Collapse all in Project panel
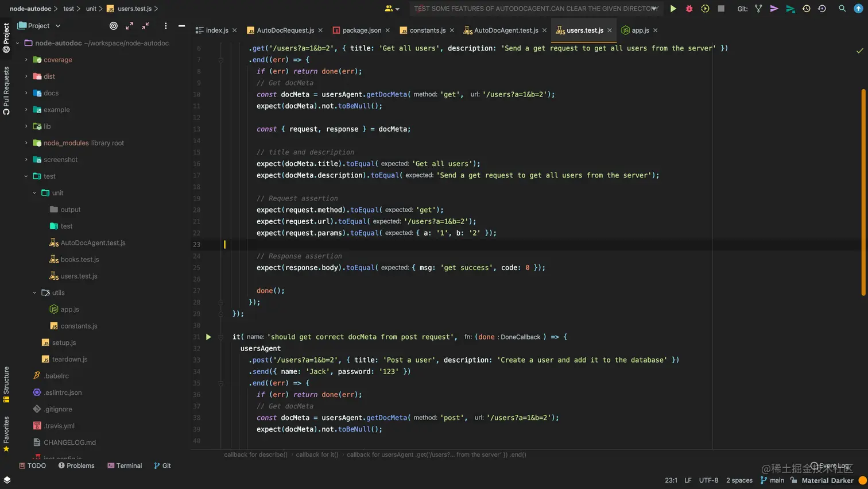 (146, 26)
